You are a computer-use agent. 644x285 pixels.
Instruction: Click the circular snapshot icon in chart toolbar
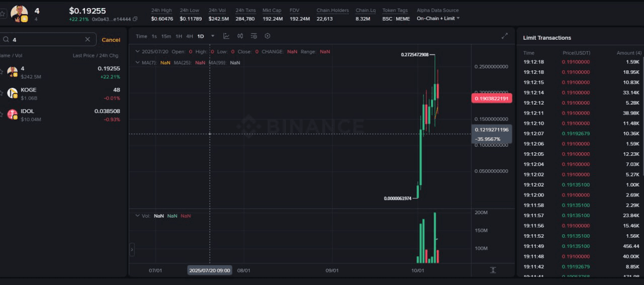coord(267,36)
